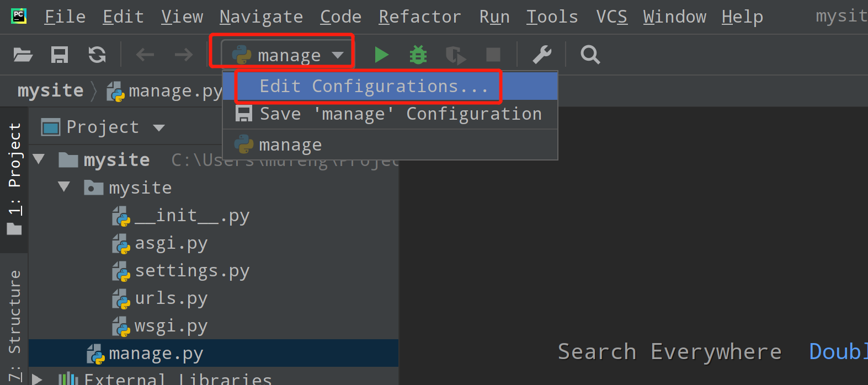Open the Refactor menu
This screenshot has height=385, width=868.
pyautogui.click(x=419, y=17)
